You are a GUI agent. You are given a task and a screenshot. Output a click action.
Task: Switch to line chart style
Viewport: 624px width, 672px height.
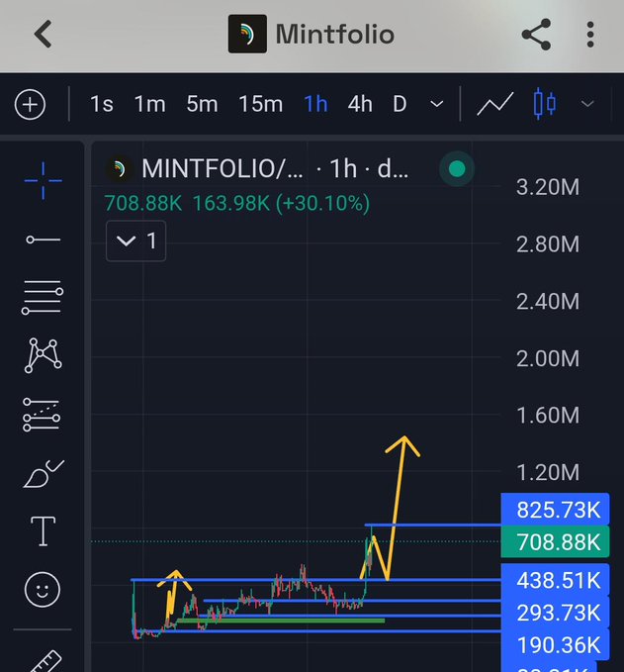[495, 104]
